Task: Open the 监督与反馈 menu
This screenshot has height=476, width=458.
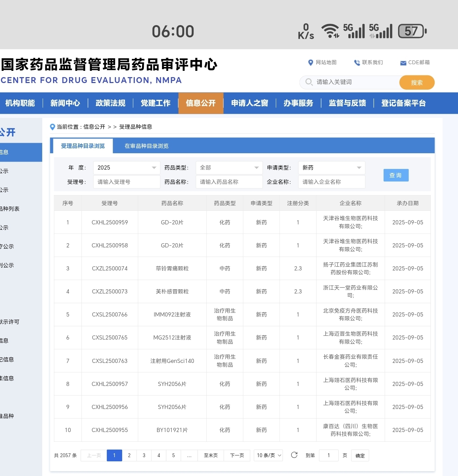Action: click(x=347, y=103)
